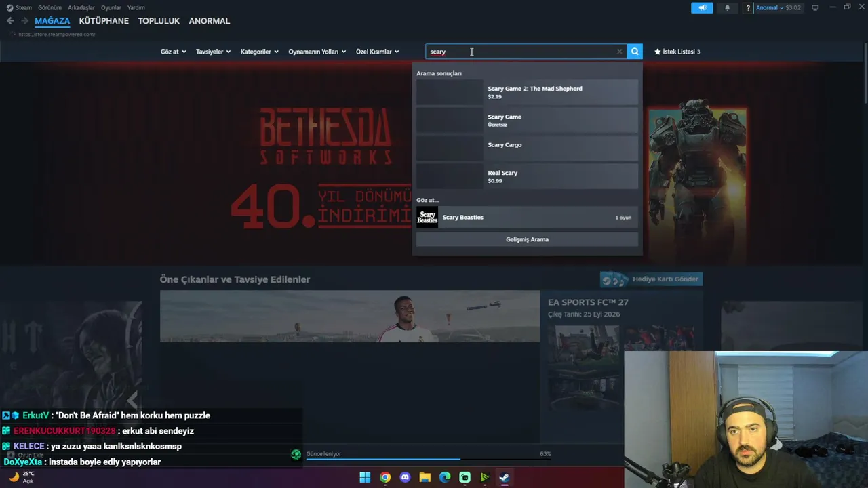Open the Oyunlar menu
Image resolution: width=868 pixels, height=488 pixels.
pyautogui.click(x=111, y=8)
